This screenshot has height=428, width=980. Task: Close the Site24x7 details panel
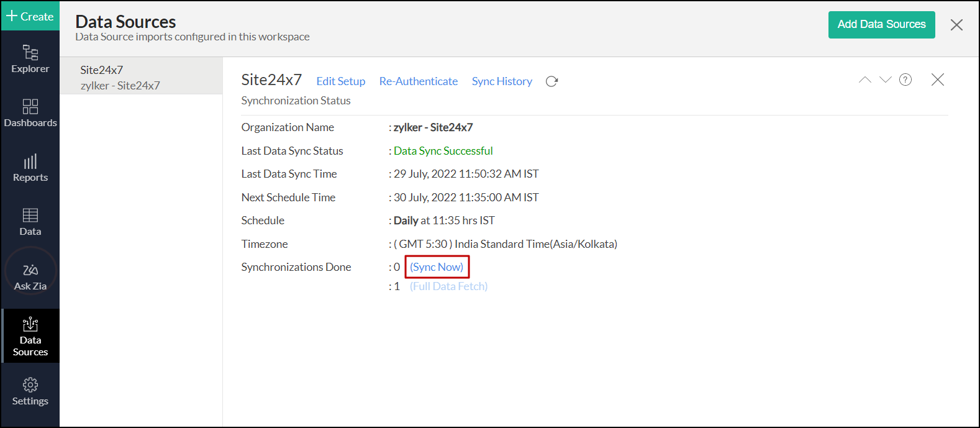937,80
